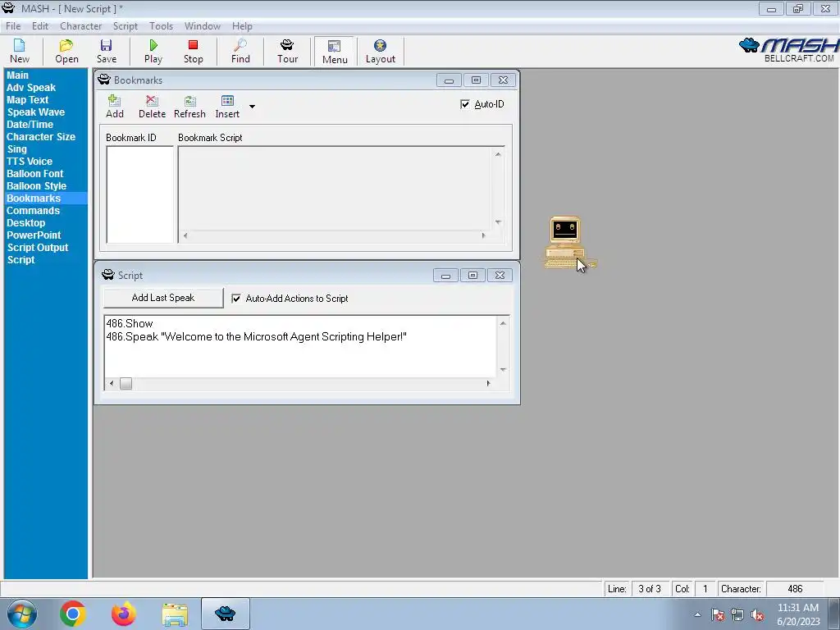Open the Tools menu
The width and height of the screenshot is (840, 630).
click(162, 26)
